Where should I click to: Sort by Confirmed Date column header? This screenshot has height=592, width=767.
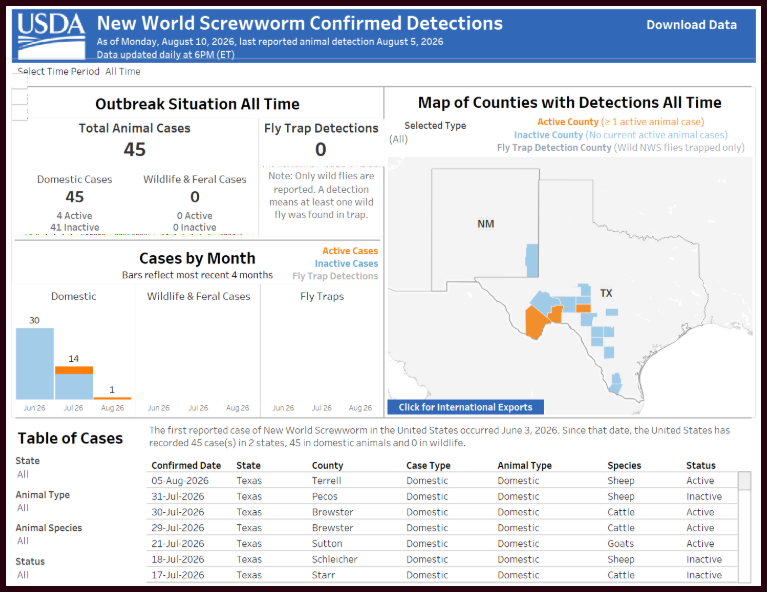click(x=186, y=465)
